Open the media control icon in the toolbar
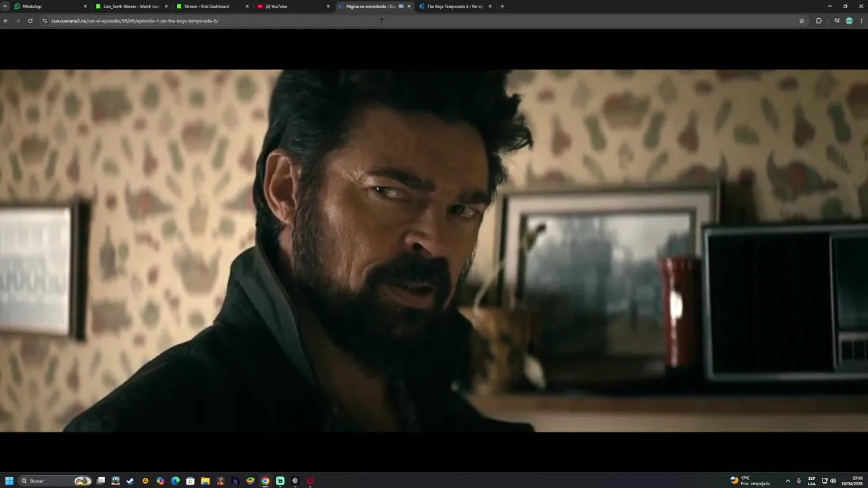868x488 pixels. pos(837,21)
